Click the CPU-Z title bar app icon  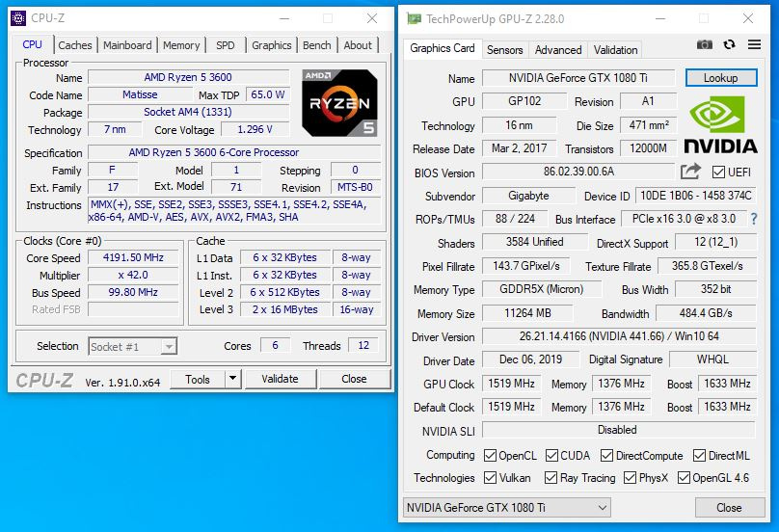(x=18, y=18)
